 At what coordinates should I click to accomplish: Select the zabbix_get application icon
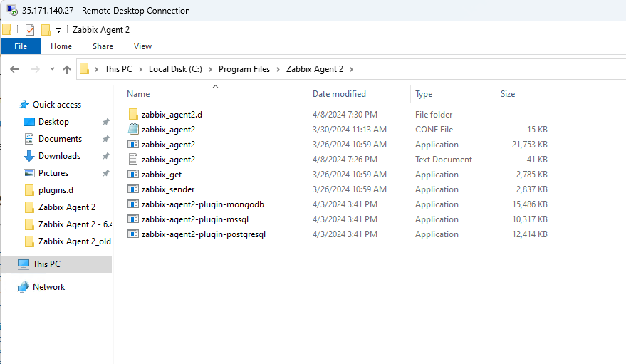tap(133, 175)
